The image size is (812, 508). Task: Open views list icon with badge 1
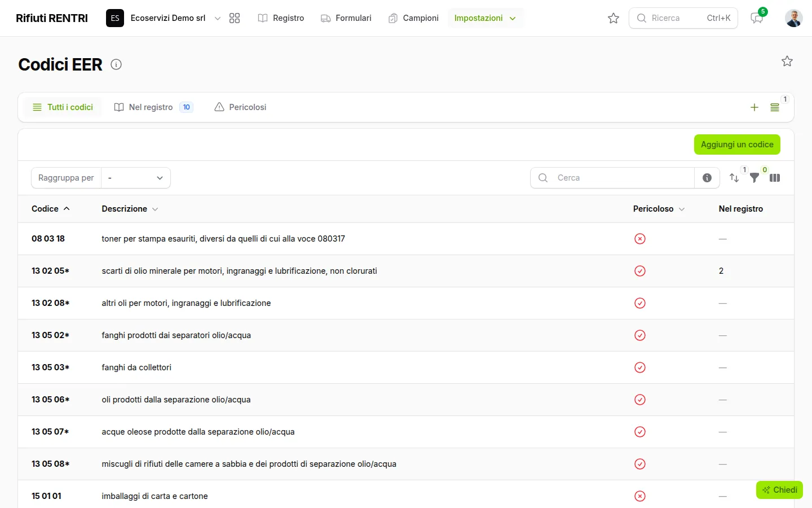[x=775, y=107]
